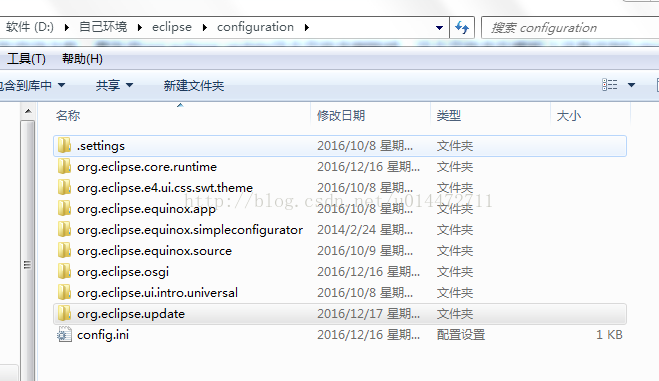Select org.eclipse.equinox.app name
659x381 pixels.
[x=146, y=209]
